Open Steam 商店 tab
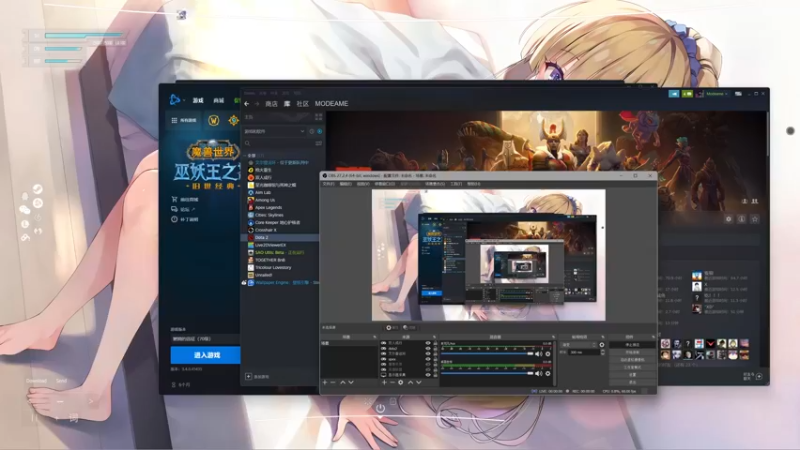The height and width of the screenshot is (450, 800). tap(271, 104)
